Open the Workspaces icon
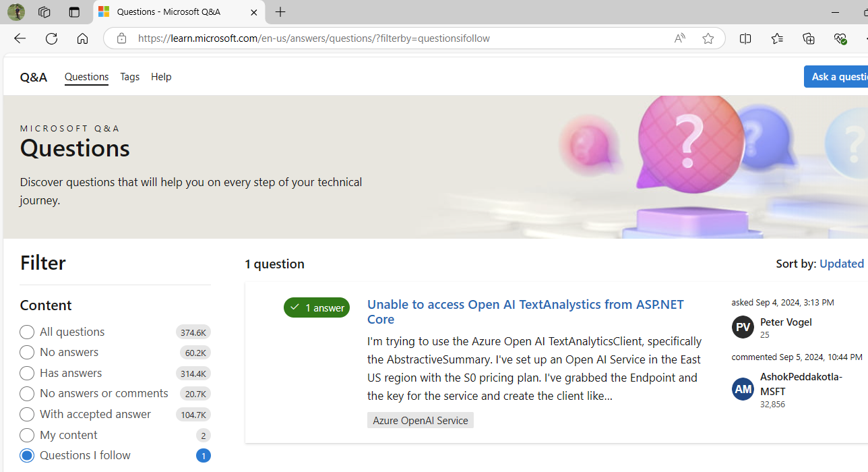Screen dimensions: 868x472 click(44, 12)
